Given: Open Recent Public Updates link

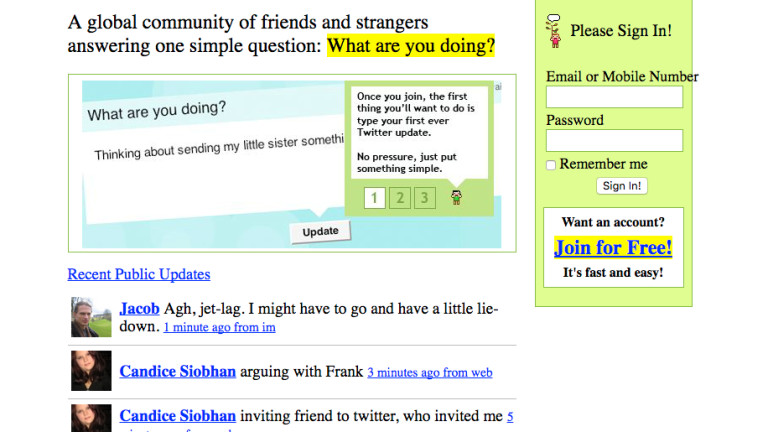Looking at the screenshot, I should pyautogui.click(x=139, y=274).
